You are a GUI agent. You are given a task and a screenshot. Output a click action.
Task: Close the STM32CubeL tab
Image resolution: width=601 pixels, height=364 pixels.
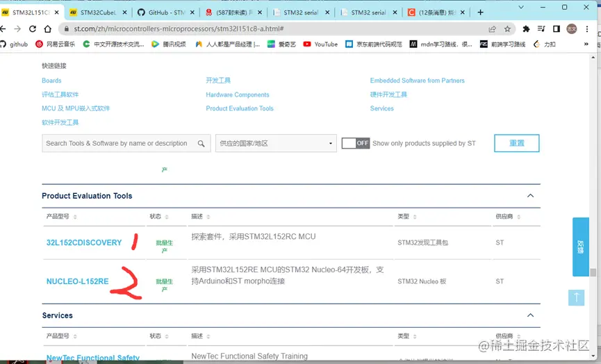tap(124, 13)
